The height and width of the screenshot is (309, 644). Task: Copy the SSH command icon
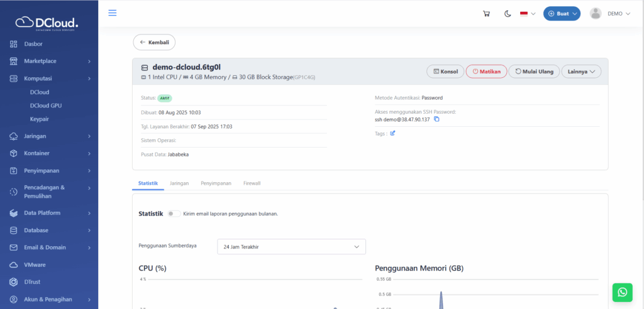coord(436,119)
